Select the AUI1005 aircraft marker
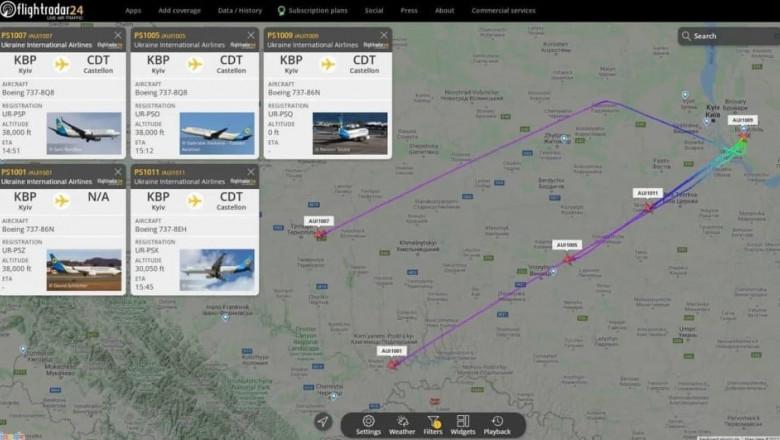 [569, 259]
